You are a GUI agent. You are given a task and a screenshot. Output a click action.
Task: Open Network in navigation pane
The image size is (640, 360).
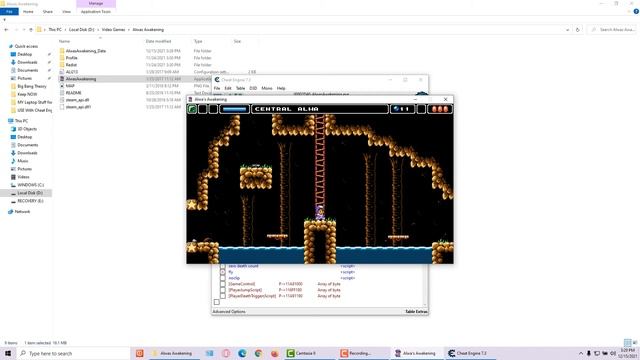22,211
